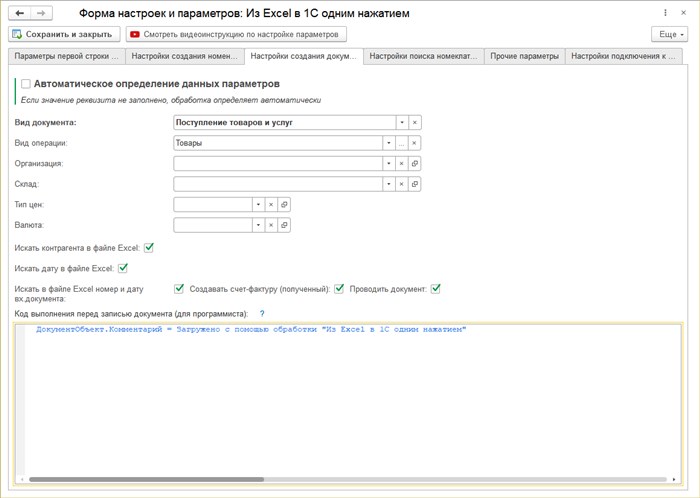The height and width of the screenshot is (498, 700).
Task: Click Смотреть видеоинструкцию по настройке параметров
Action: click(236, 34)
